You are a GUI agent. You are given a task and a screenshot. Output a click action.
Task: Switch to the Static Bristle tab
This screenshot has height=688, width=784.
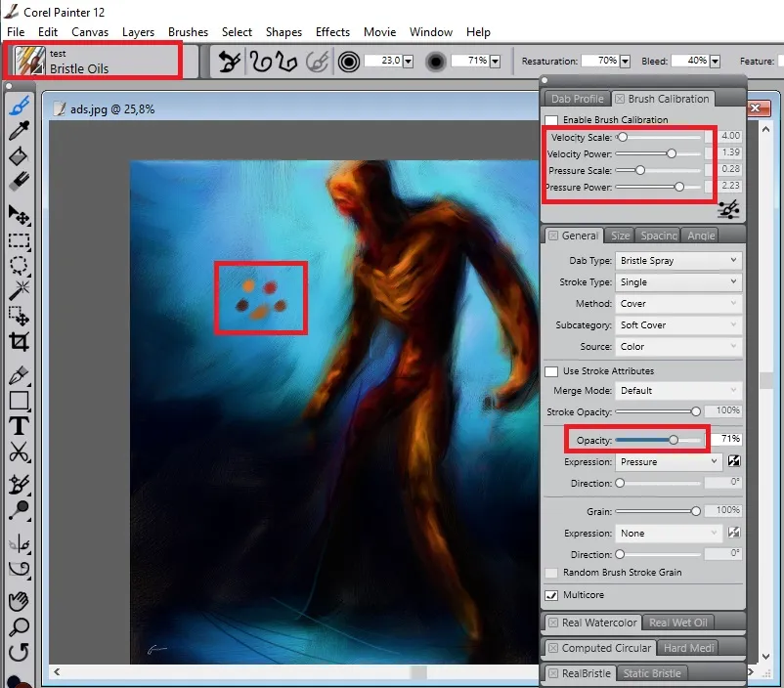652,673
